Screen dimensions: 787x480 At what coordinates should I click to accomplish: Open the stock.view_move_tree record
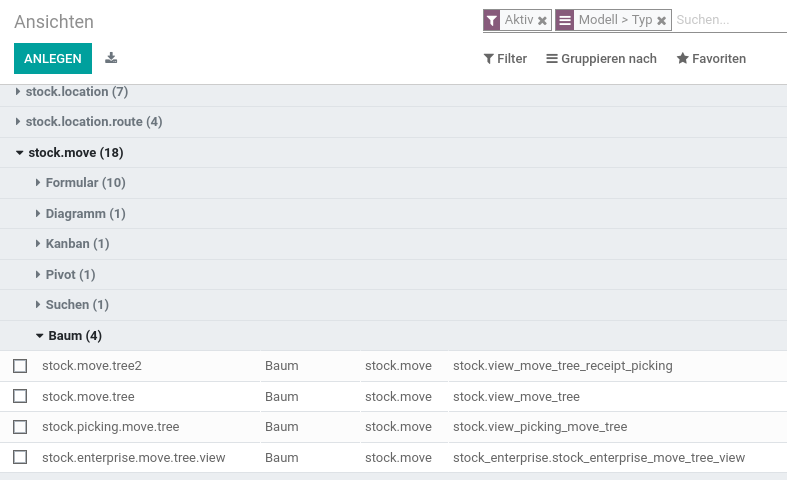coord(516,397)
